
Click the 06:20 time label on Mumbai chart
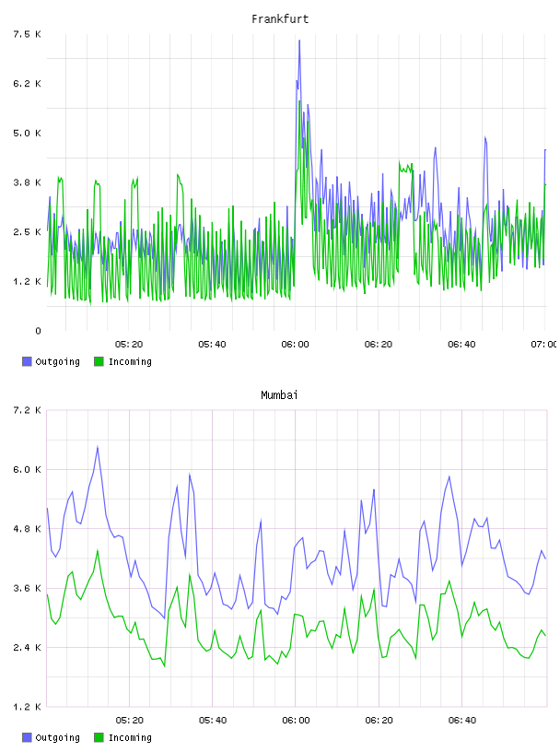pos(379,720)
